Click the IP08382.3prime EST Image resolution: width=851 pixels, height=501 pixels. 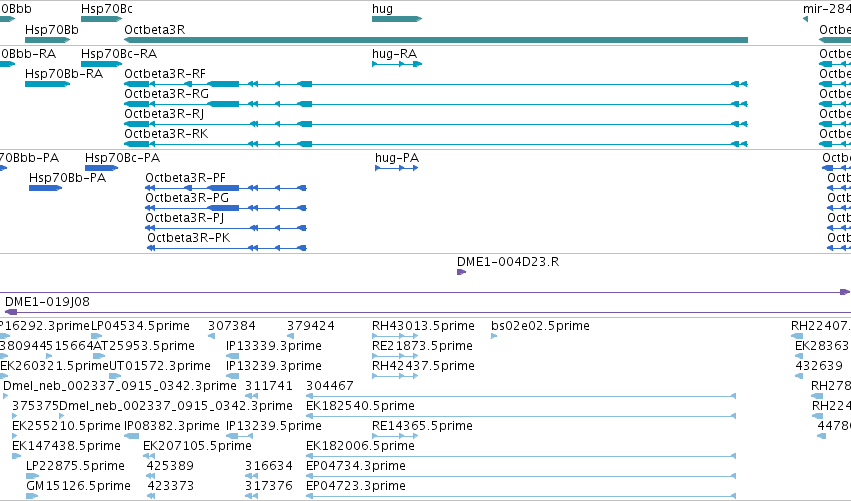(x=131, y=436)
